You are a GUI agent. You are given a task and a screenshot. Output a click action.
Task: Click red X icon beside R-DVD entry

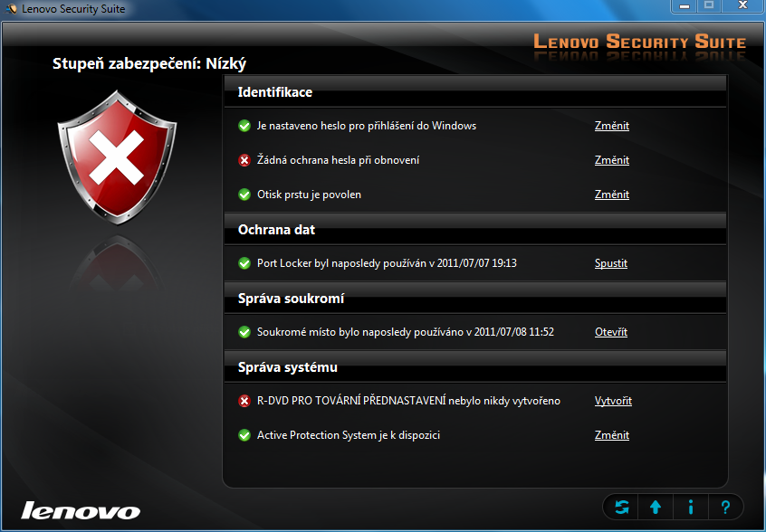244,401
